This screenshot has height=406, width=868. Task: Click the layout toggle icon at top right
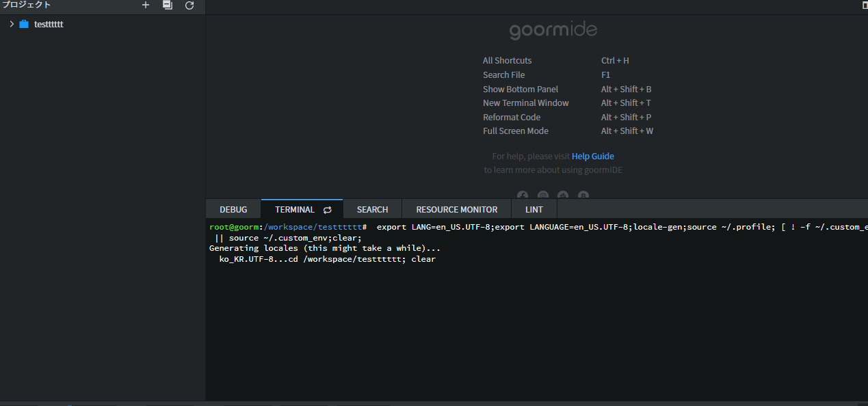[865, 5]
